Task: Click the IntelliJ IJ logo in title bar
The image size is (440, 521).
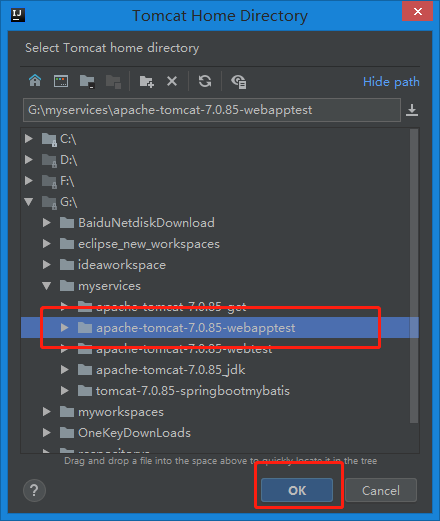Action: tap(18, 15)
